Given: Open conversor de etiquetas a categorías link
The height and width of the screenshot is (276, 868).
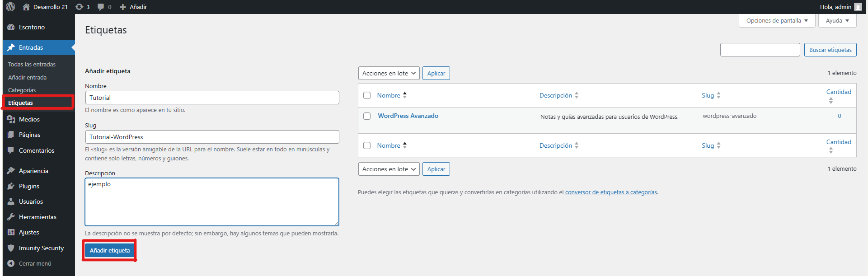Looking at the screenshot, I should tap(611, 192).
